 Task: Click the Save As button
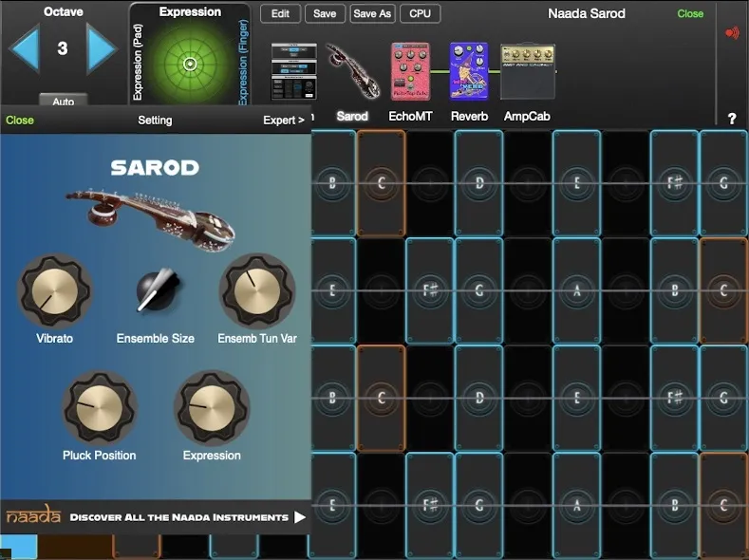pos(372,13)
